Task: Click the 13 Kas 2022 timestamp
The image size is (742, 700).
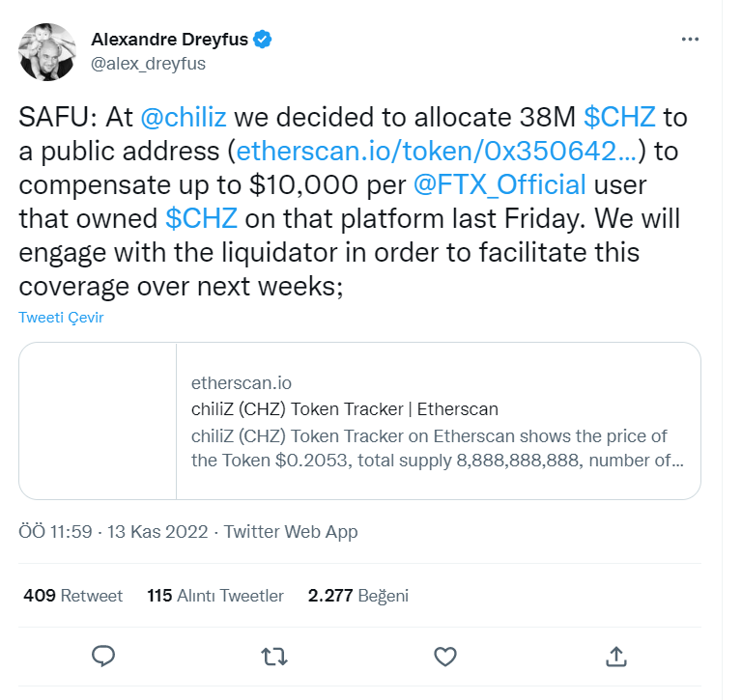Action: 157,532
